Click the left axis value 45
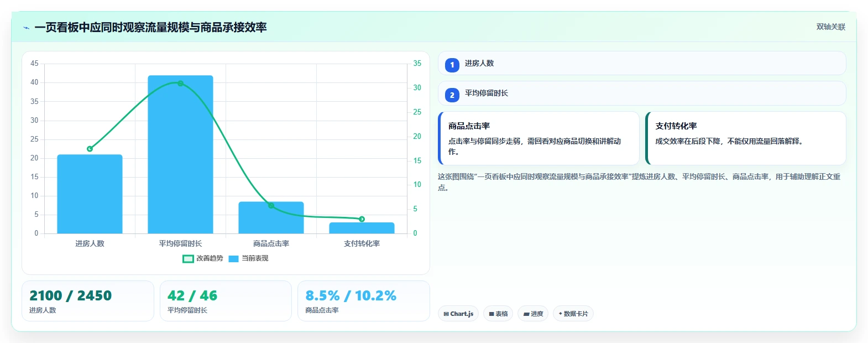The width and height of the screenshot is (868, 343). click(34, 64)
